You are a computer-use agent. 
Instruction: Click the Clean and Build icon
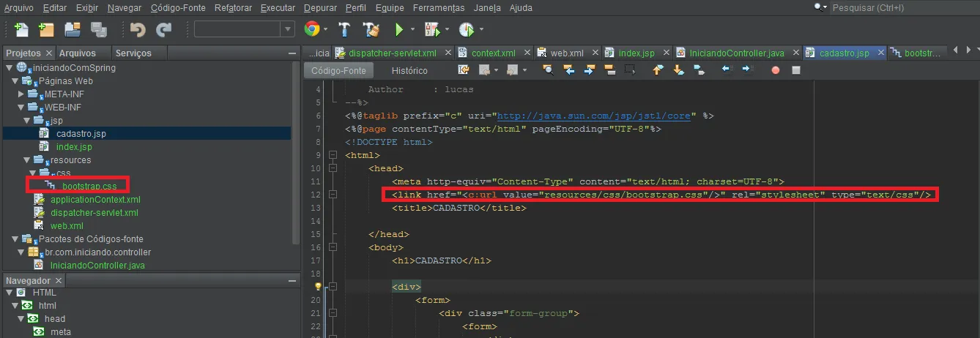371,29
